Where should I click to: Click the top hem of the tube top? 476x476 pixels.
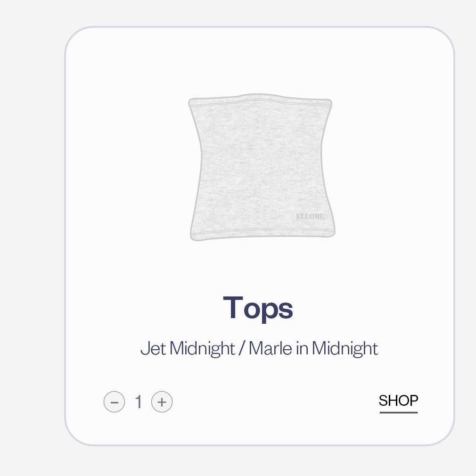(260, 100)
